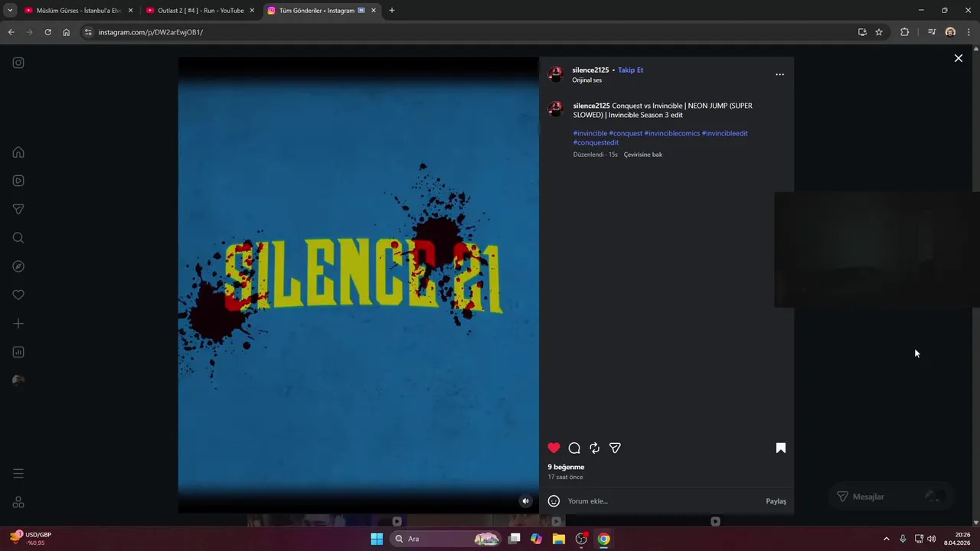Open Explore compass icon in sidebar

coord(18,266)
